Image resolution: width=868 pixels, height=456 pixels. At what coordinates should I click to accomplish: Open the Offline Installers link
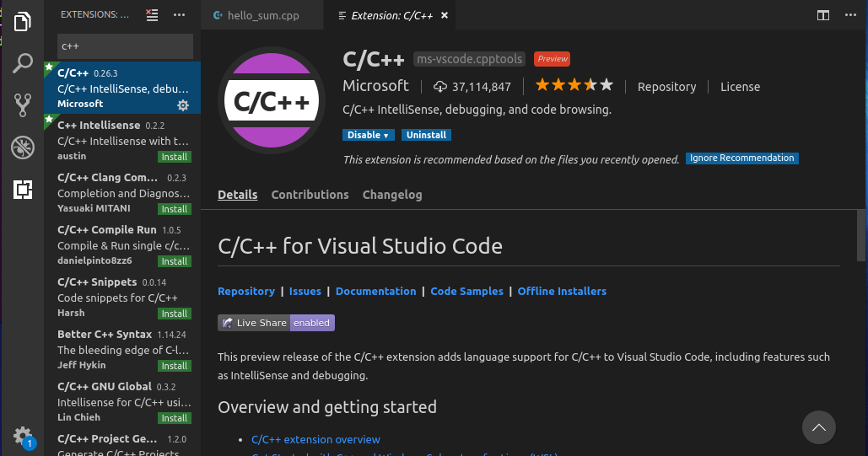point(562,291)
